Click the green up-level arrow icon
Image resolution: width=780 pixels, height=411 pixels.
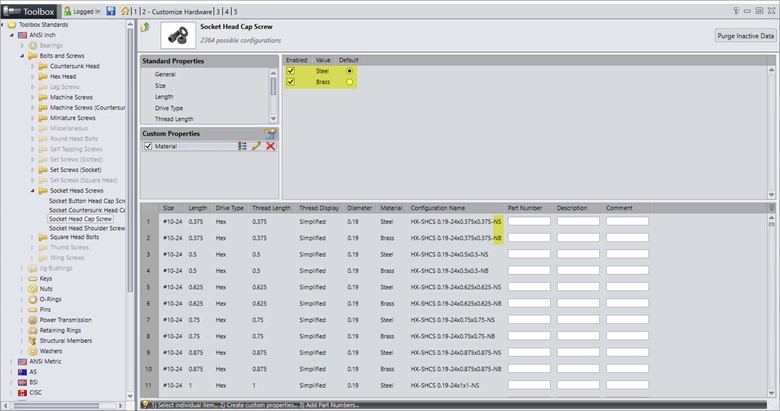[x=146, y=27]
